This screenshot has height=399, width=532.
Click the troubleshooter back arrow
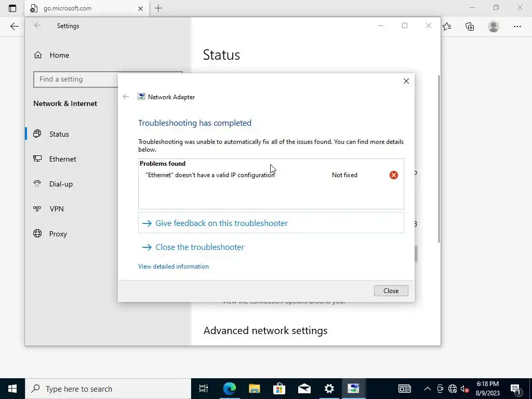pyautogui.click(x=126, y=97)
